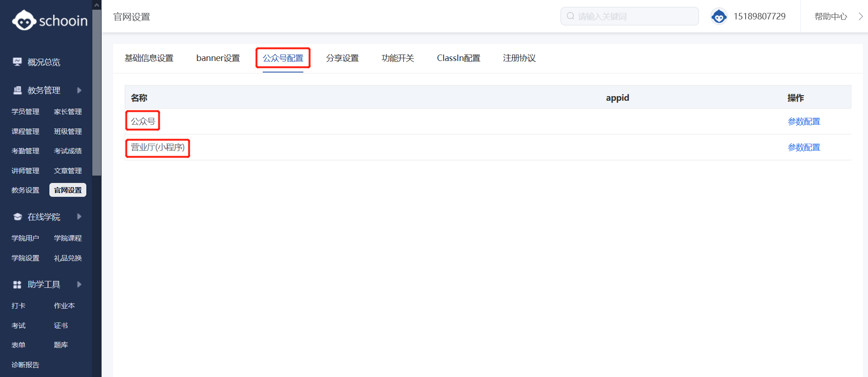Open 课程管理 in sidebar
Viewport: 868px width, 377px height.
click(x=25, y=132)
